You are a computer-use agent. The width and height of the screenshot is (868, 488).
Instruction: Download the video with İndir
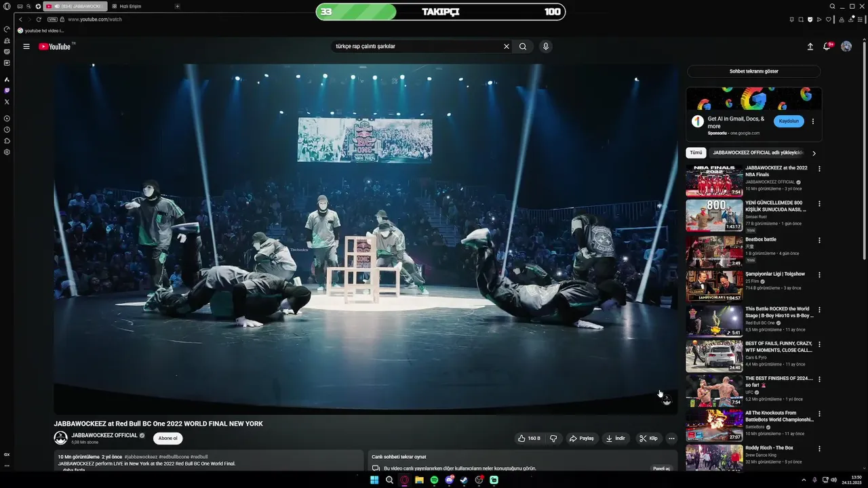pos(616,439)
